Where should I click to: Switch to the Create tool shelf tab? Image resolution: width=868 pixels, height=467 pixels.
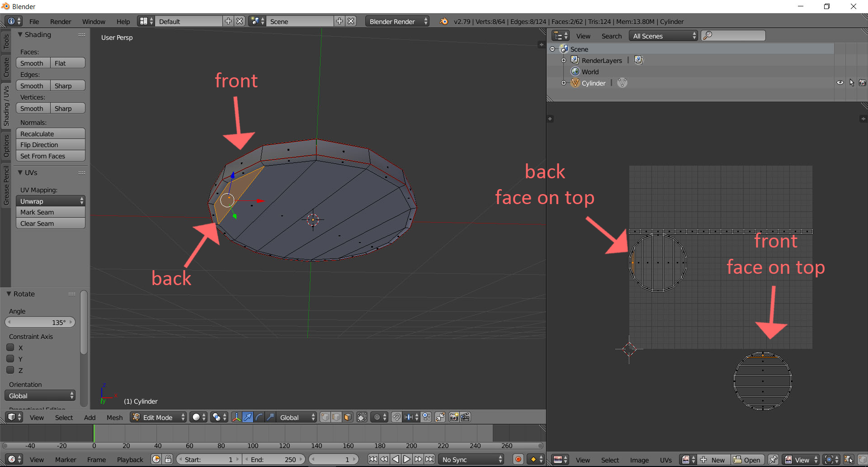click(6, 67)
